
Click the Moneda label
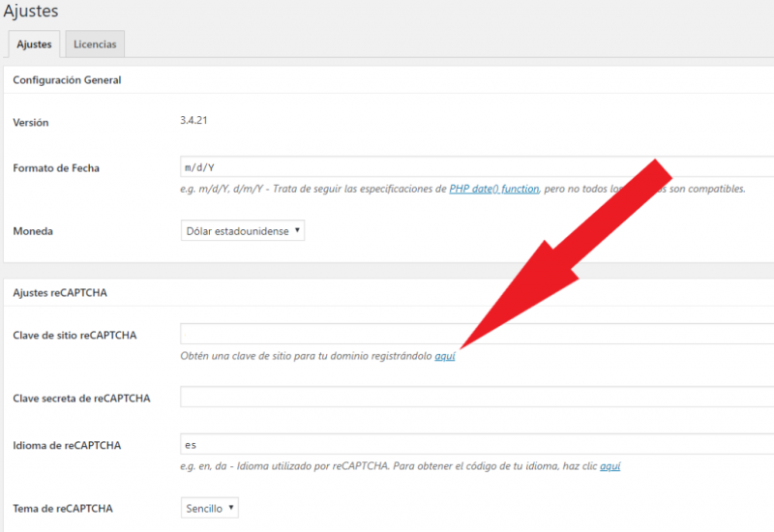[32, 232]
